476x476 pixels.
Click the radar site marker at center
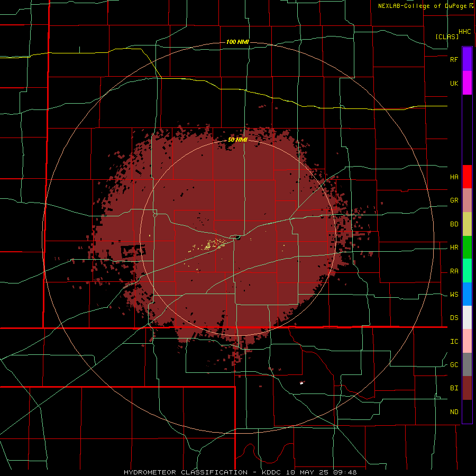[x=237, y=237]
